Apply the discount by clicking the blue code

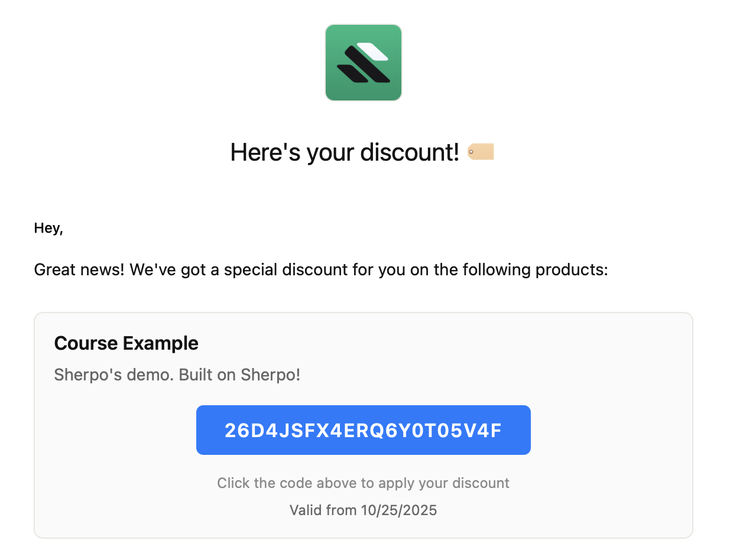[363, 429]
